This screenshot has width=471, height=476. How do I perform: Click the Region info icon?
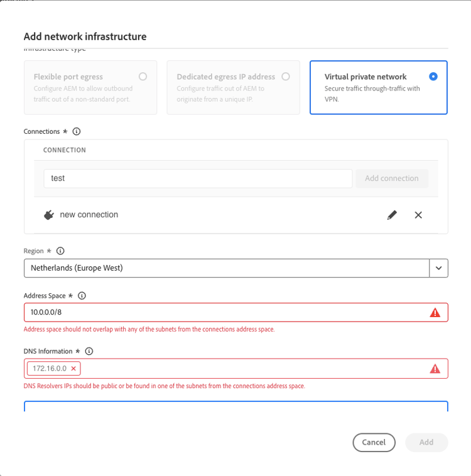(60, 251)
